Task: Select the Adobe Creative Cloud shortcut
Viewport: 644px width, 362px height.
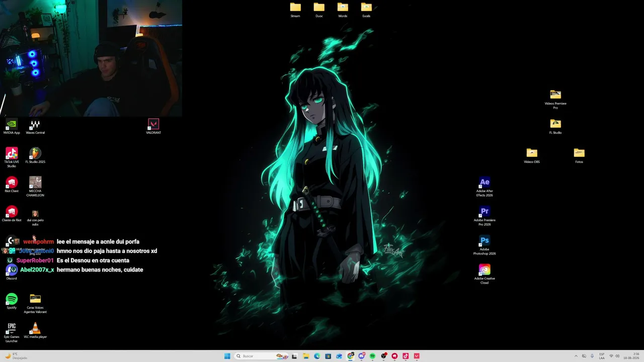Action: click(x=485, y=274)
